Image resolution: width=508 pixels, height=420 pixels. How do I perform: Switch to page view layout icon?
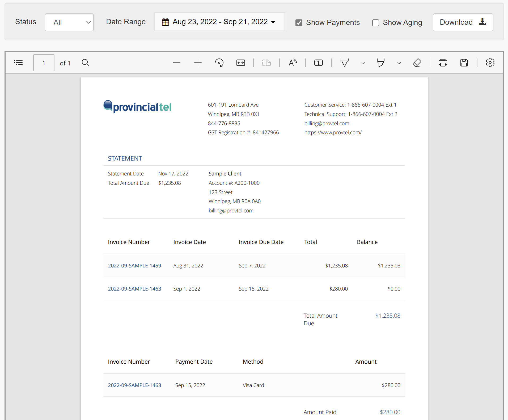[x=266, y=63]
